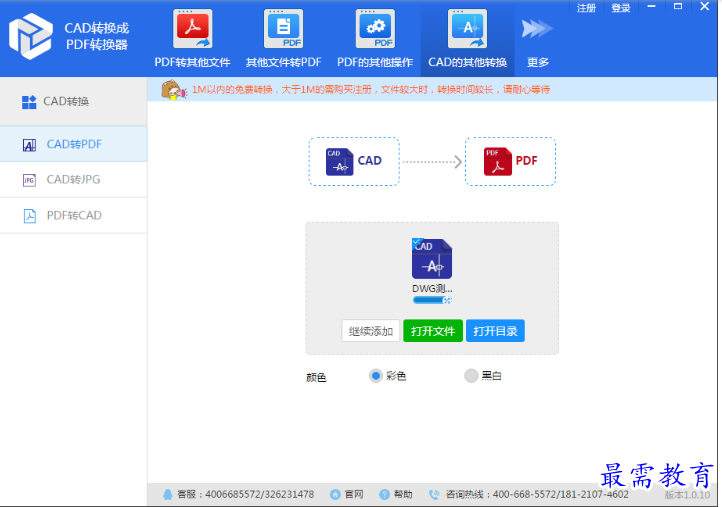Open the CAD转换 sidebar section
This screenshot has width=722, height=507.
click(74, 102)
